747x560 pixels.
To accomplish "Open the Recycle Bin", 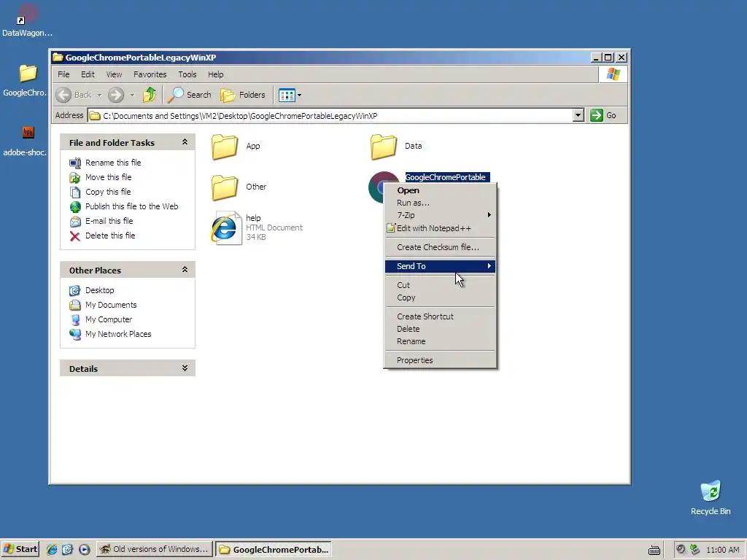I will point(711,497).
